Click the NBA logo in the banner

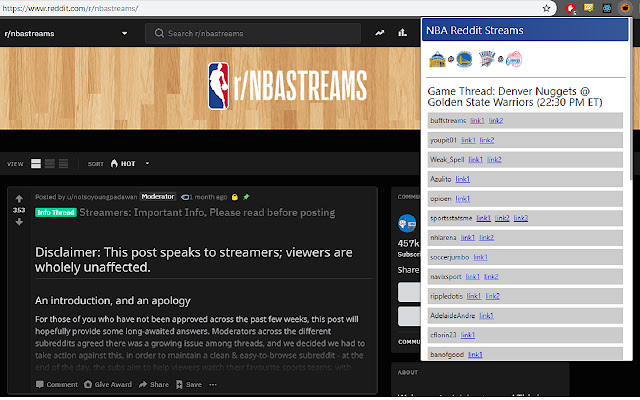tap(218, 86)
